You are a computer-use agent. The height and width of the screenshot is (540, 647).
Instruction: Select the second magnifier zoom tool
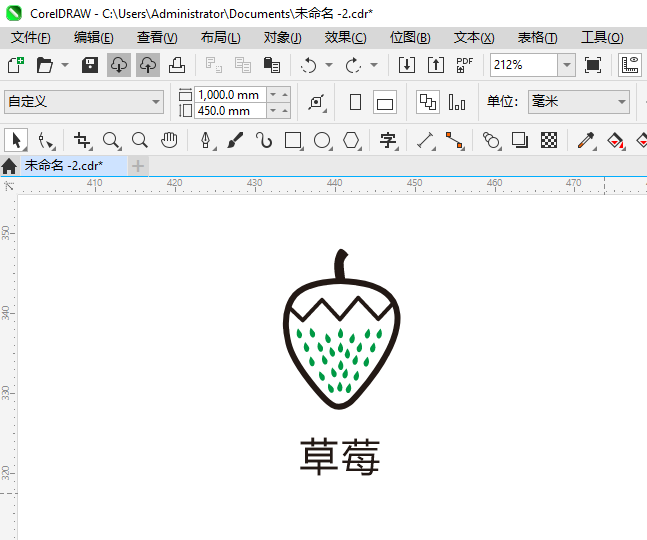pyautogui.click(x=140, y=141)
